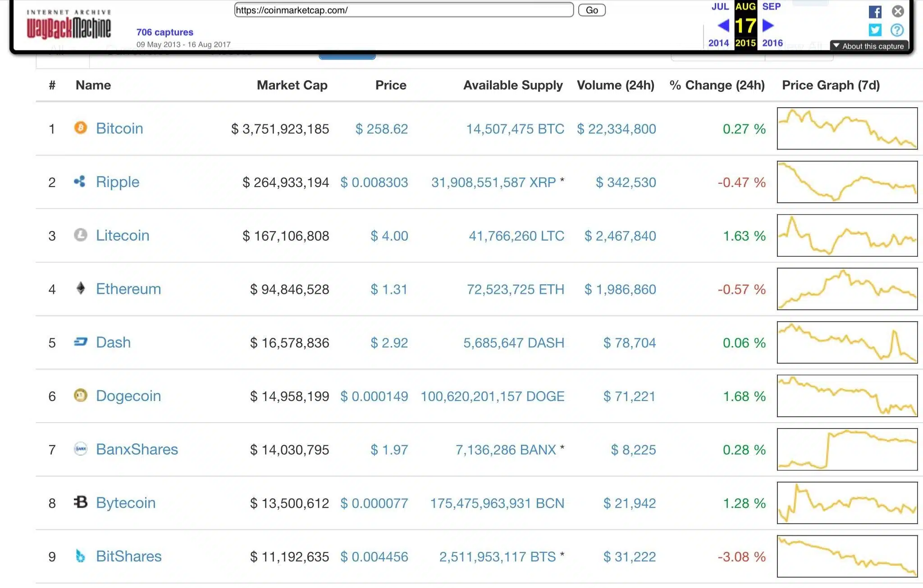
Task: Click the Ripple coin logo icon
Action: coord(80,182)
